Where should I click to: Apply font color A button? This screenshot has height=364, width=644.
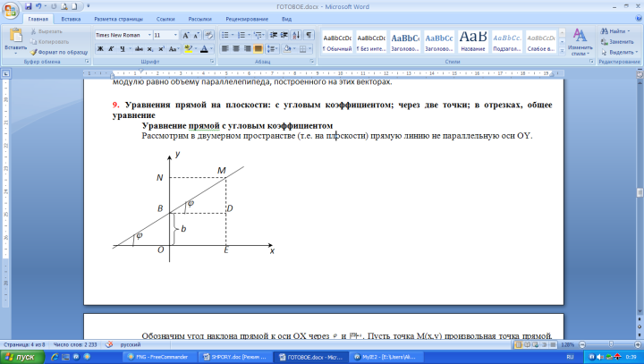tap(204, 49)
